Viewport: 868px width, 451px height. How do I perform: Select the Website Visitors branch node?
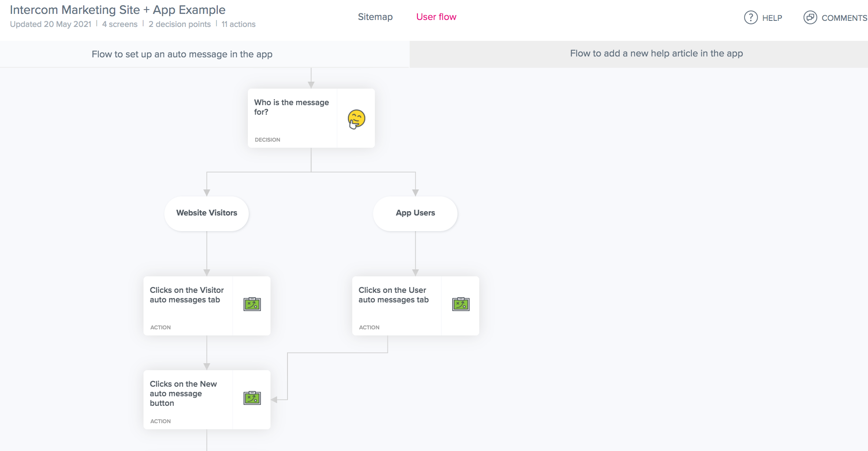point(206,213)
